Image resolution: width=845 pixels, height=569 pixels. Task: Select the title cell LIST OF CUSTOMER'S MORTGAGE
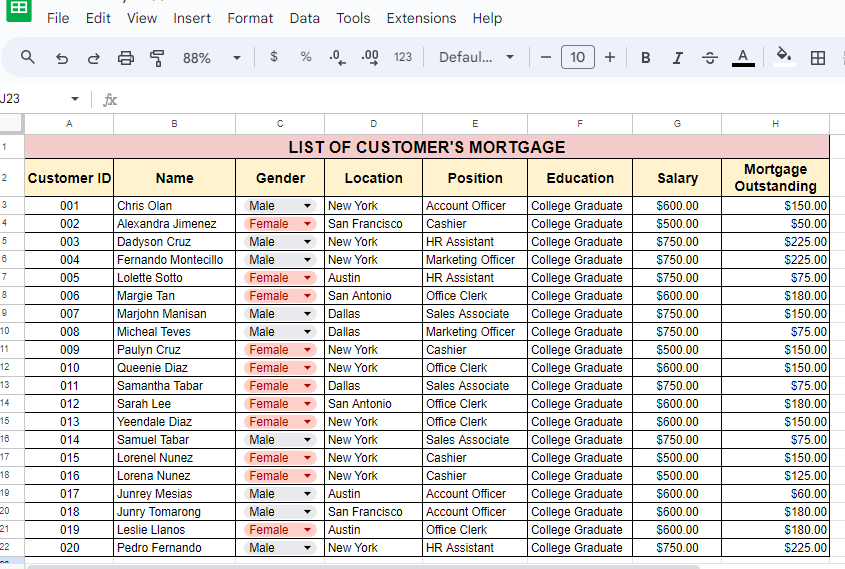coord(427,147)
